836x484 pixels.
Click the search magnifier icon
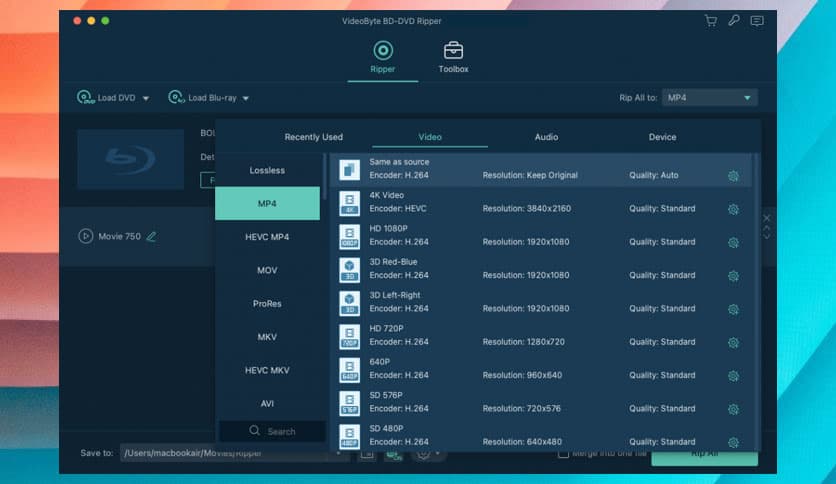click(x=254, y=431)
